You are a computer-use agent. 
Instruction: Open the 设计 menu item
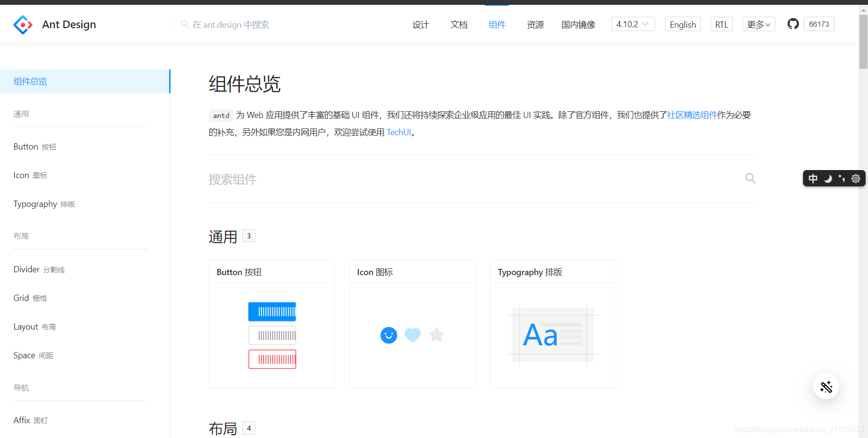(x=420, y=24)
